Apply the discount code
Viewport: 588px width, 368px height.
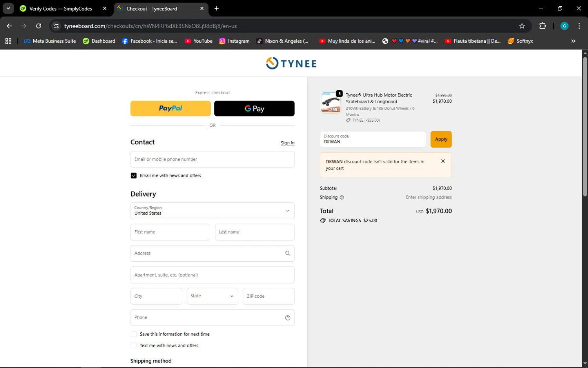[x=441, y=139]
